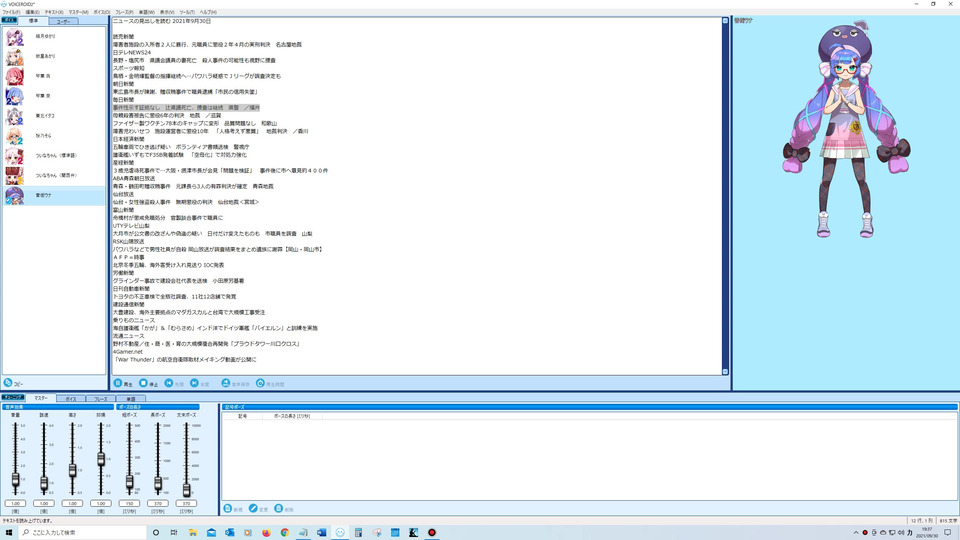
Task: Click the taskbar search box
Action: point(83,533)
